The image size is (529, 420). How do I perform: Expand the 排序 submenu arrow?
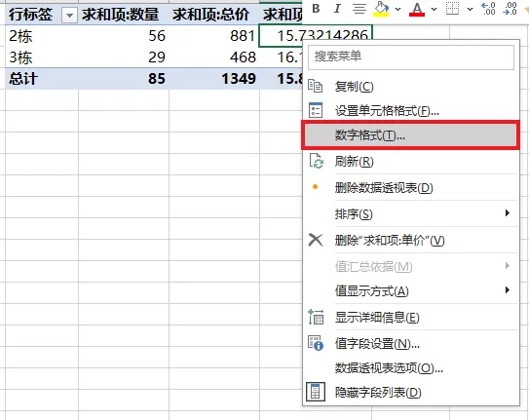point(507,212)
